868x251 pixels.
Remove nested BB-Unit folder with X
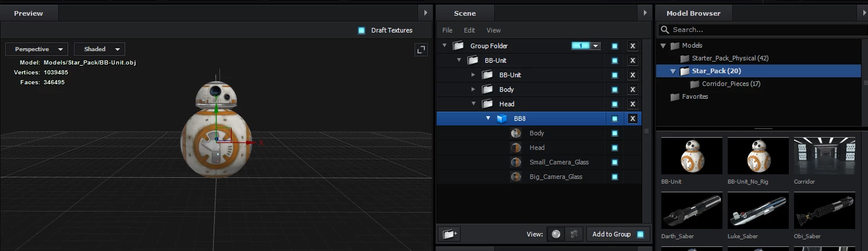633,75
